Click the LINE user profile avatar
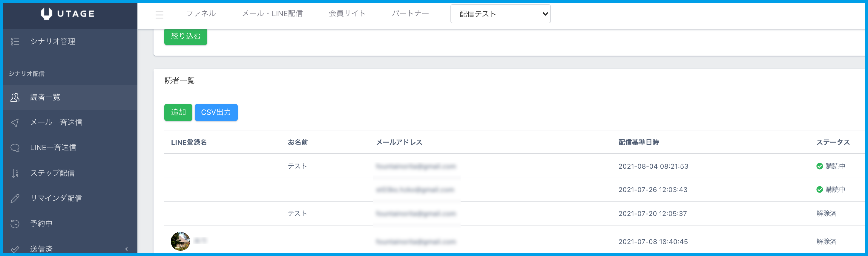Image resolution: width=868 pixels, height=256 pixels. click(180, 241)
